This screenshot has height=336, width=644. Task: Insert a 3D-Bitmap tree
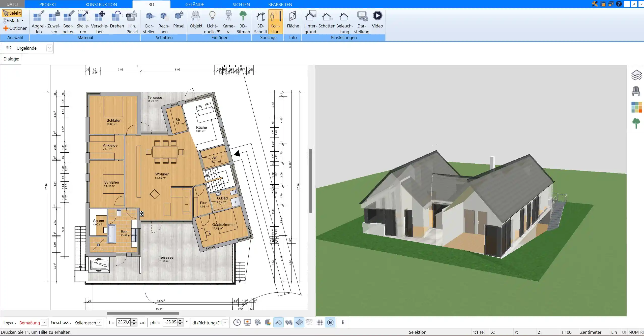tap(243, 22)
